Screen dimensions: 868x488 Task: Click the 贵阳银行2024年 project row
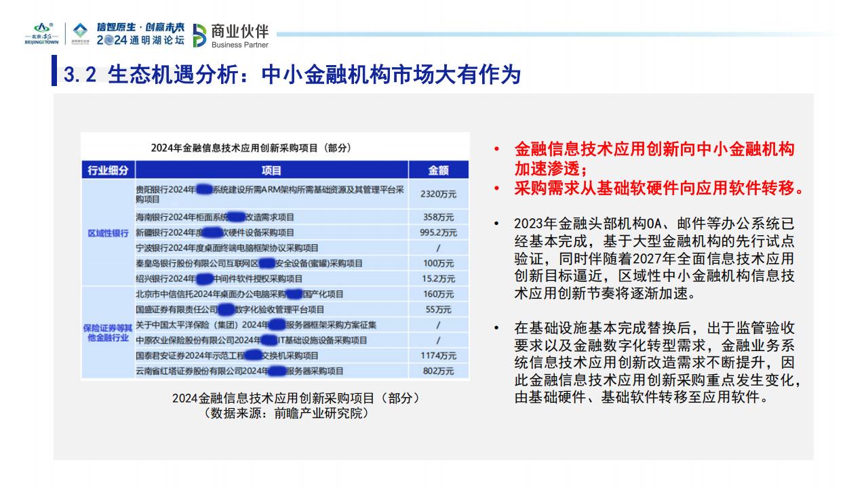point(271,195)
